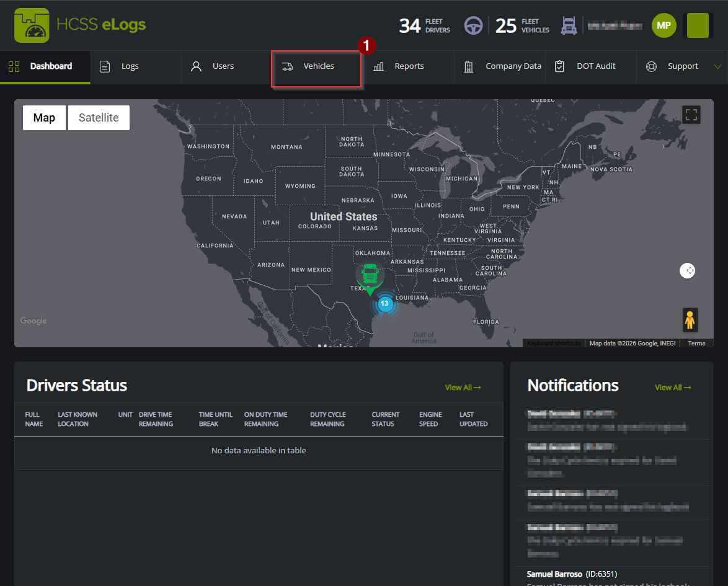The image size is (728, 586).
Task: Switch to Satellite map view
Action: tap(99, 117)
